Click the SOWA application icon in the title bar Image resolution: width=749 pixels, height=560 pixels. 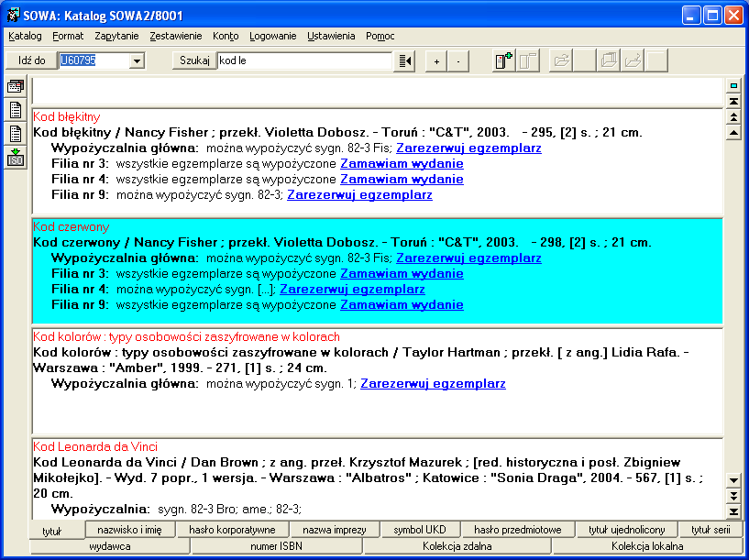click(x=13, y=16)
